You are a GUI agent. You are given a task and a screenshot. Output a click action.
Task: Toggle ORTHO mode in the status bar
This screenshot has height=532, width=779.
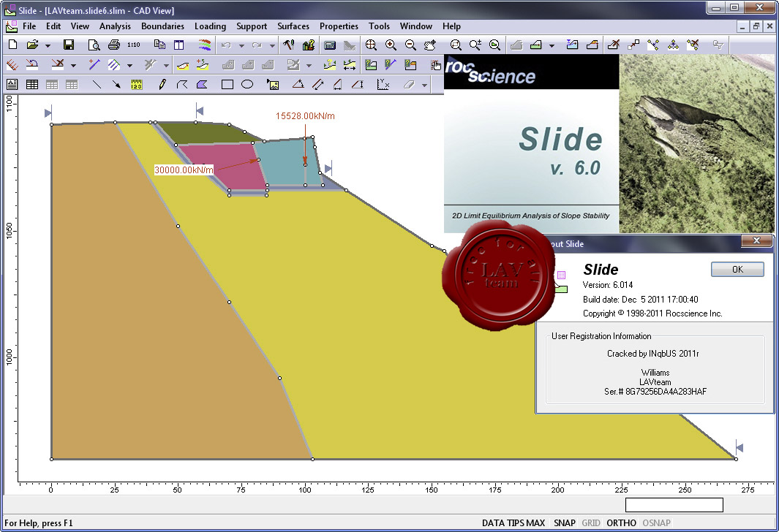621,523
